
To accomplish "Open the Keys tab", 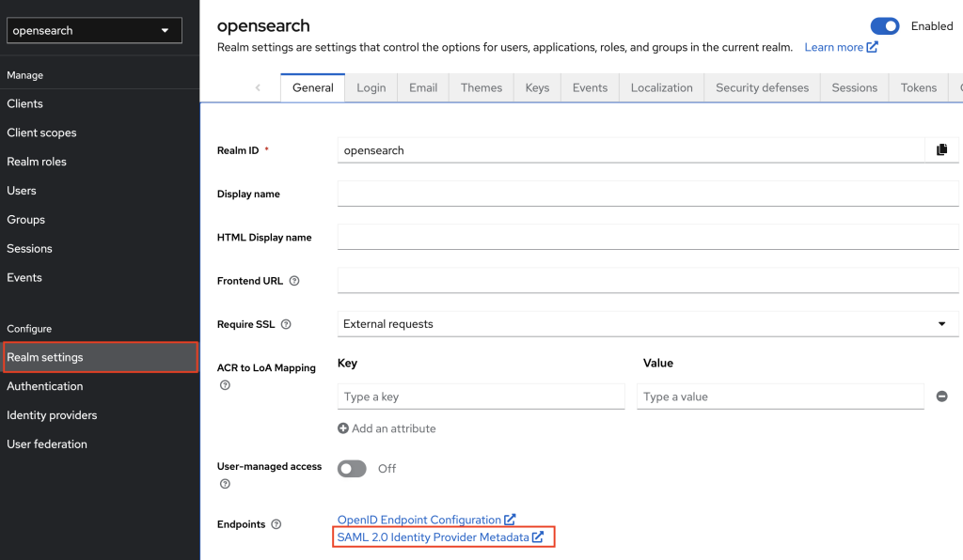I will tap(537, 87).
